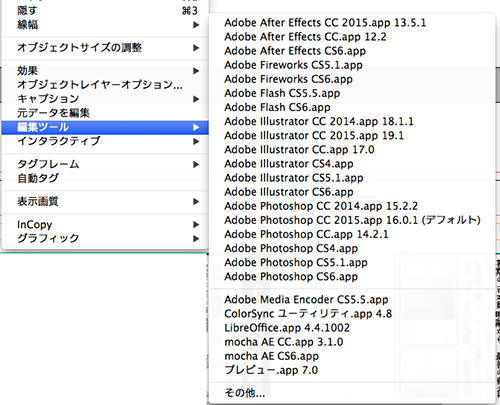
Task: Open the 線幅 submenu
Action: [105, 25]
